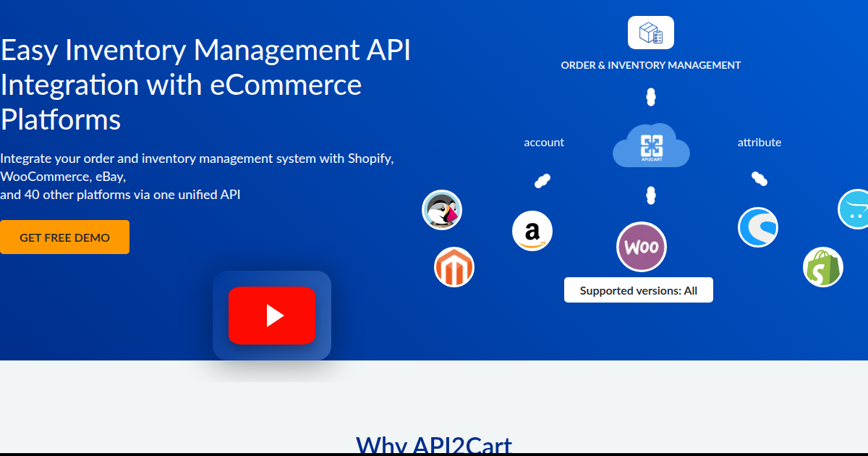Click the order and inventory box icon
This screenshot has width=868, height=456.
[650, 33]
